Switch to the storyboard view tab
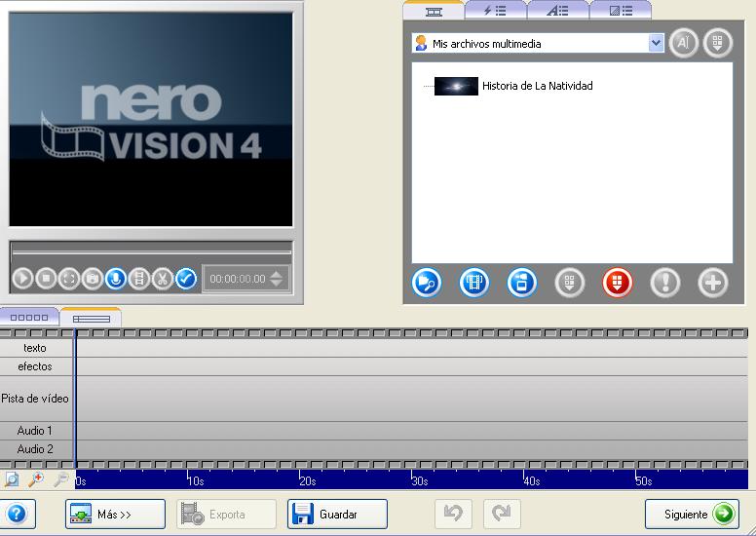756x536 pixels. 29,318
